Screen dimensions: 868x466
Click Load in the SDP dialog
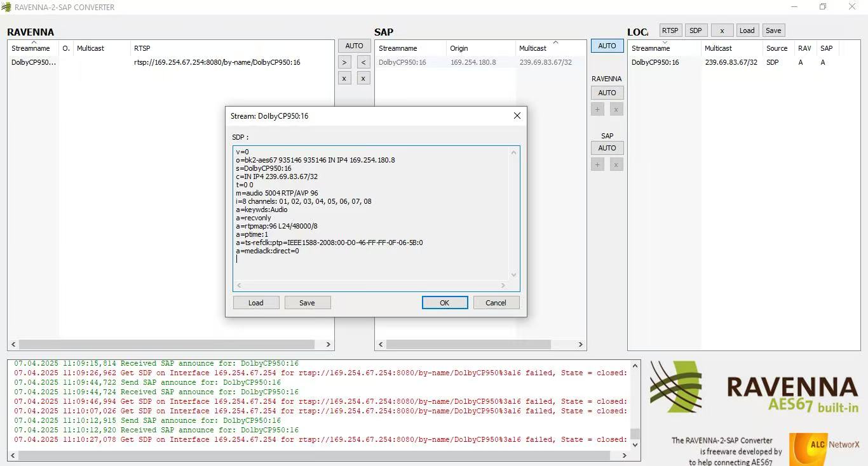pos(256,303)
